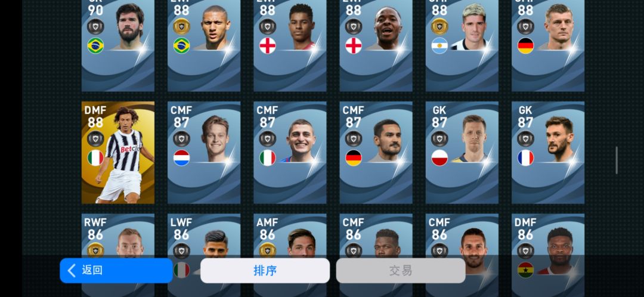Image resolution: width=644 pixels, height=297 pixels.
Task: Tap the Poland flag on GK 87 card
Action: 439,157
